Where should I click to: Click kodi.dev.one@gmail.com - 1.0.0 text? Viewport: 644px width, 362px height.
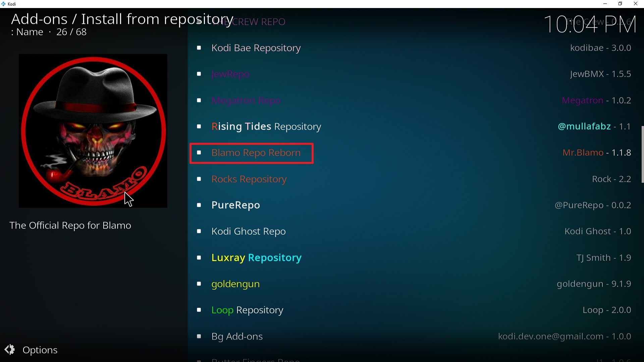[x=565, y=337]
